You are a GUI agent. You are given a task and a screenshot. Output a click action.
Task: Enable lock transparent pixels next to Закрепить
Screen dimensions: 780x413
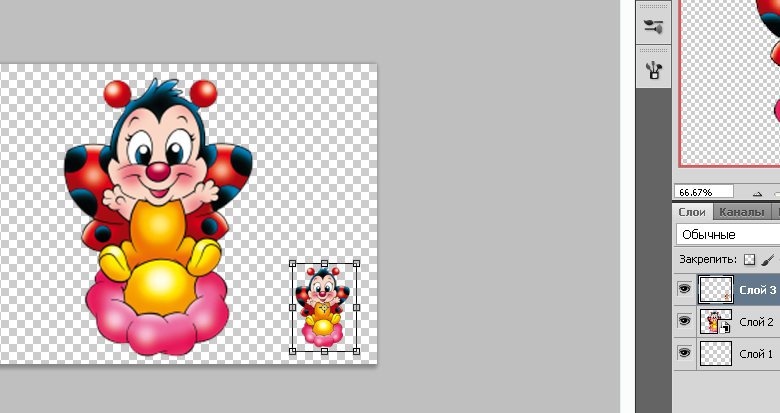(x=750, y=259)
